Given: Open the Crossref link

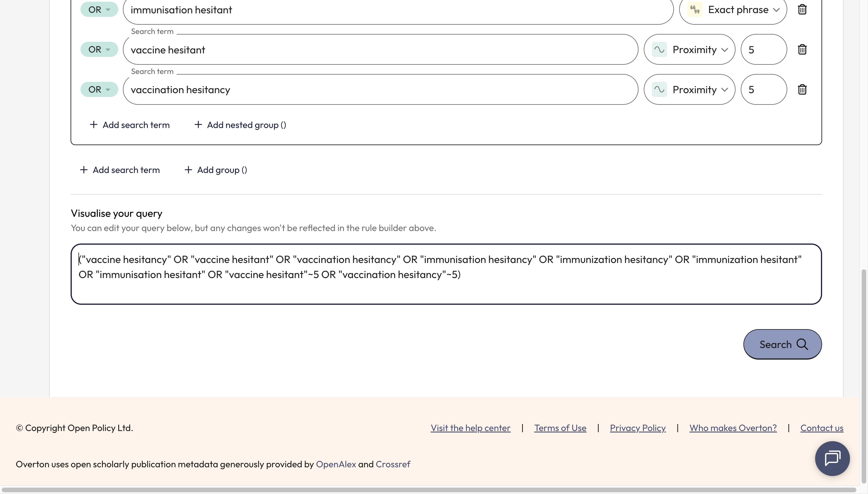Looking at the screenshot, I should point(393,464).
